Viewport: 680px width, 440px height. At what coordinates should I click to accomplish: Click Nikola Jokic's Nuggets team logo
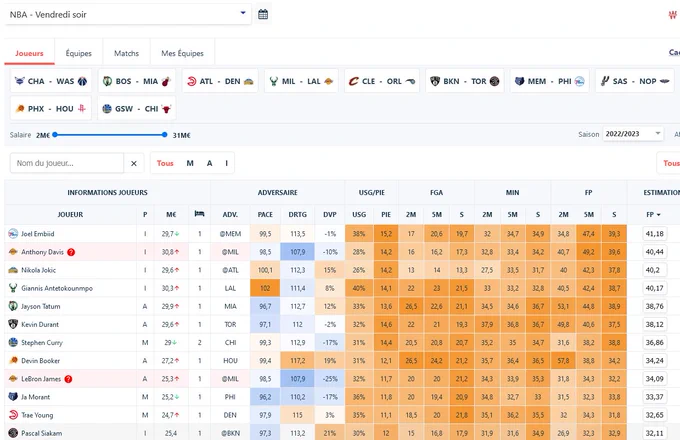(x=13, y=270)
